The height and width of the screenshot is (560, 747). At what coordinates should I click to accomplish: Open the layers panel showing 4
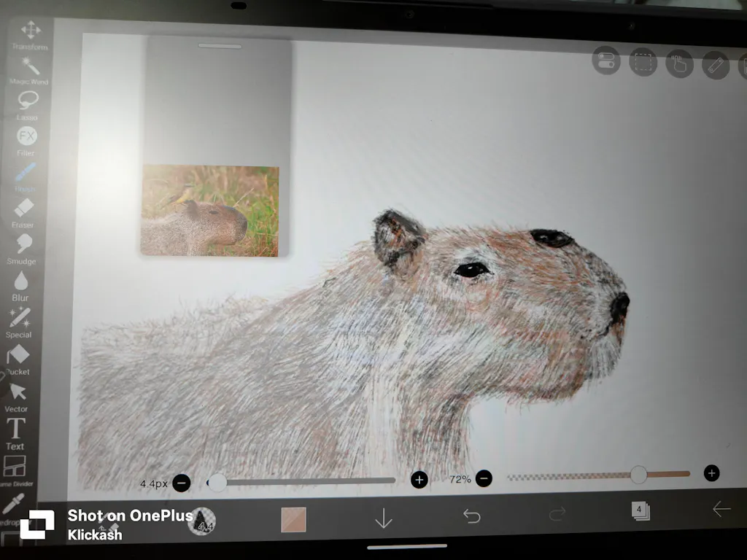click(640, 510)
